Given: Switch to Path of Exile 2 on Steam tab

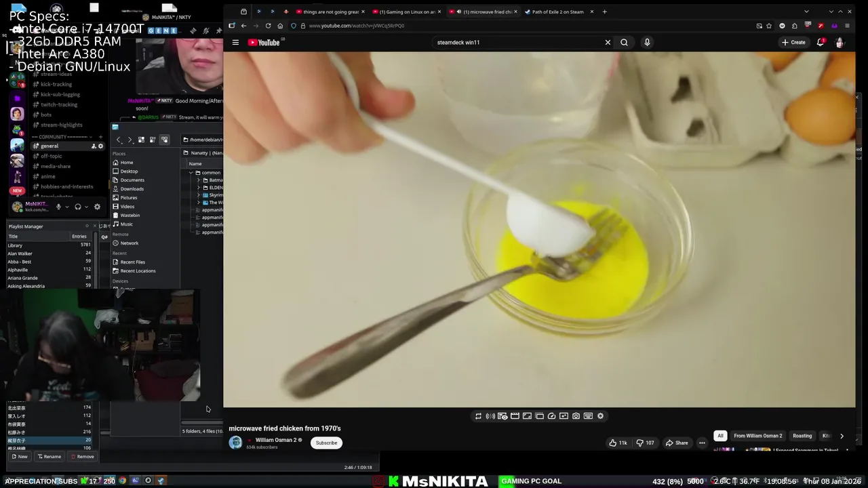Looking at the screenshot, I should (x=559, y=12).
